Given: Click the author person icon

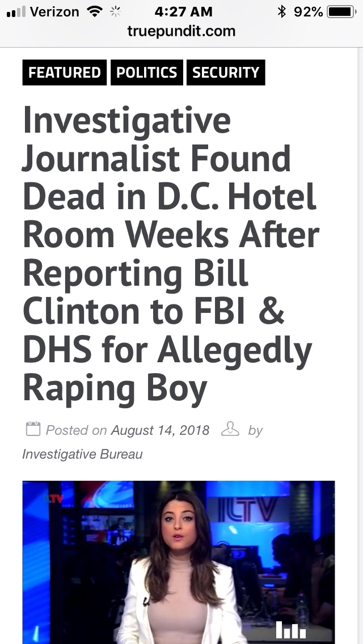Looking at the screenshot, I should click(230, 429).
